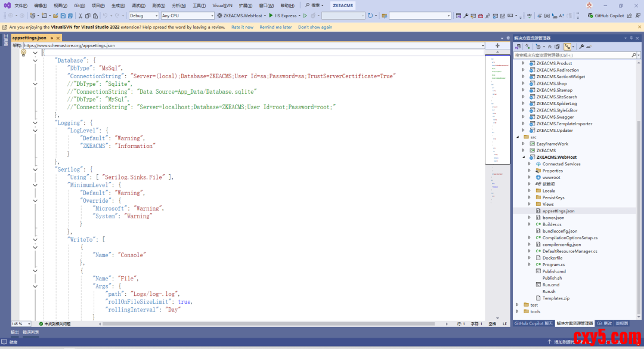Screen dimensions: 644x349
Task: Open the Any CPU platform dropdown
Action: point(187,16)
